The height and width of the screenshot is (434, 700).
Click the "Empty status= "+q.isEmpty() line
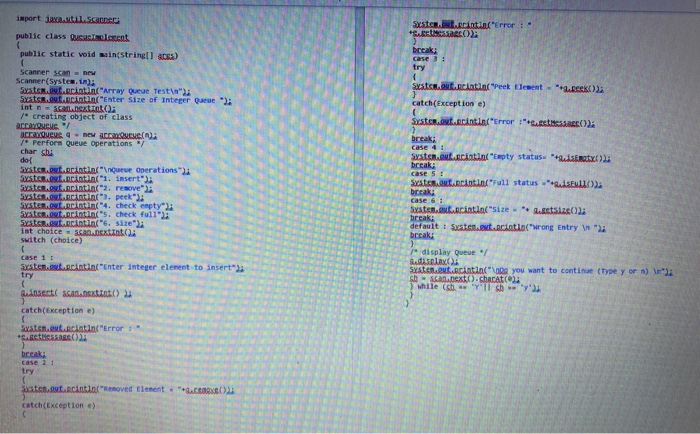click(511, 157)
